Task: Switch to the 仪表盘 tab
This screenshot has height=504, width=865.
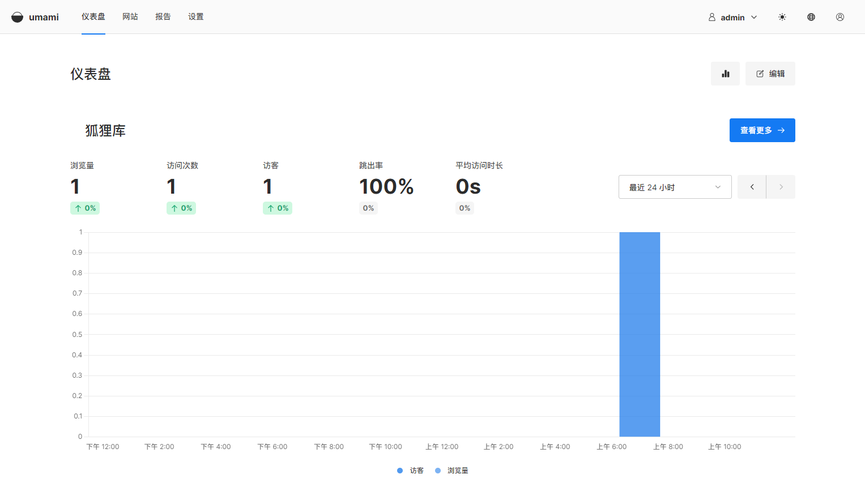Action: click(93, 17)
